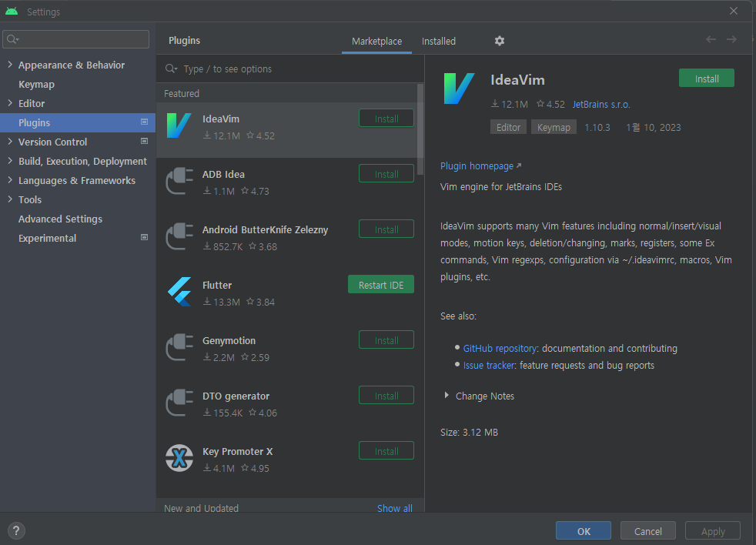Viewport: 756px width, 545px height.
Task: Select the Flutter plugin name
Action: [x=217, y=285]
